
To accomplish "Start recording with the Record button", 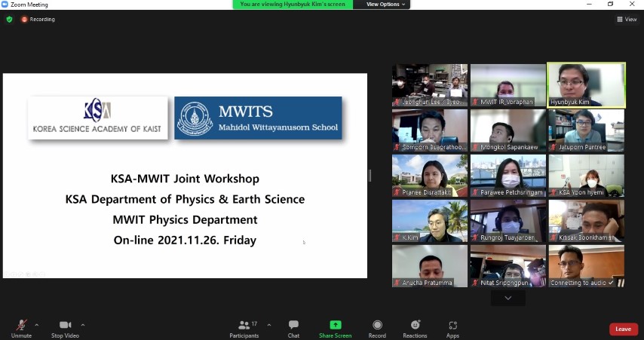I will 377,329.
